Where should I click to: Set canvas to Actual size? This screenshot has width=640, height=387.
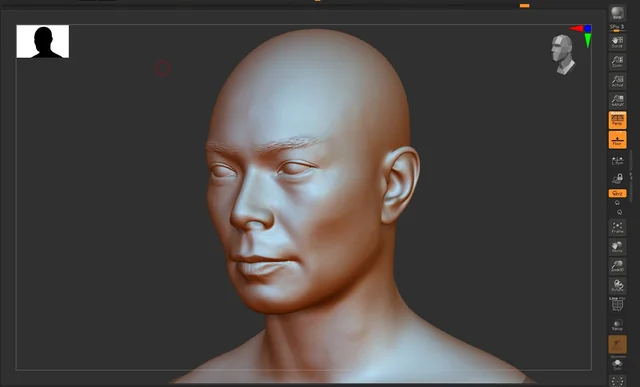pyautogui.click(x=617, y=81)
